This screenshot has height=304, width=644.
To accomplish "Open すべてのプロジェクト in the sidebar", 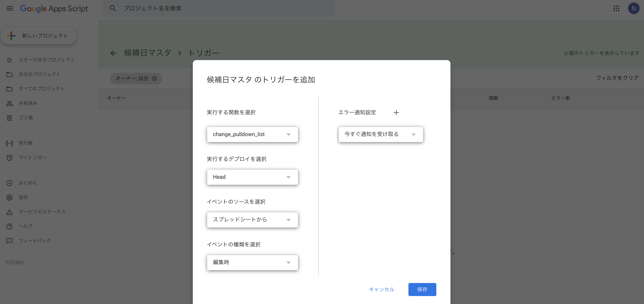I will [x=42, y=89].
